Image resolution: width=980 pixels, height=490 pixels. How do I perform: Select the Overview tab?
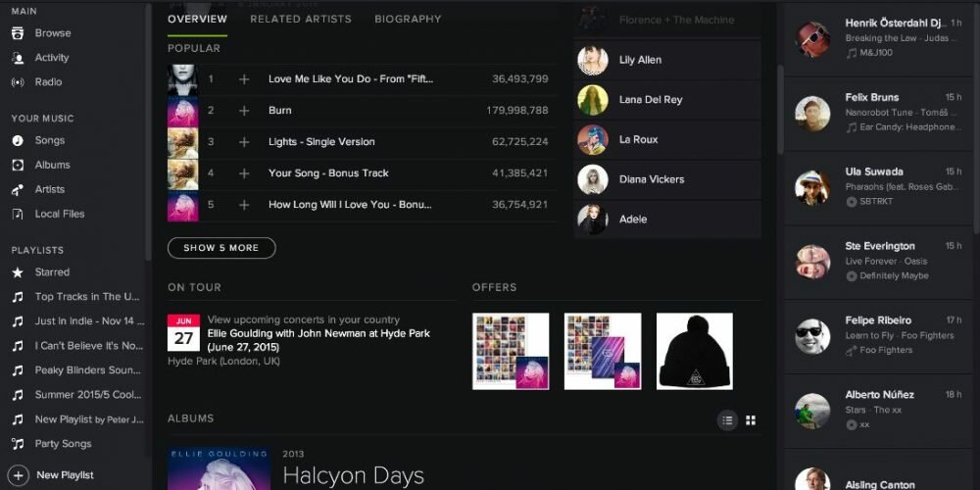point(198,19)
